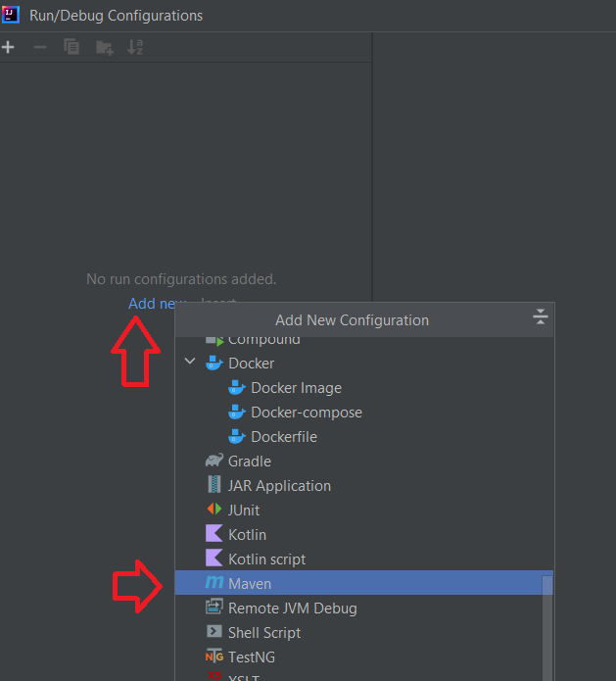The width and height of the screenshot is (616, 681).
Task: Select Shell Script entry
Action: tap(364, 632)
